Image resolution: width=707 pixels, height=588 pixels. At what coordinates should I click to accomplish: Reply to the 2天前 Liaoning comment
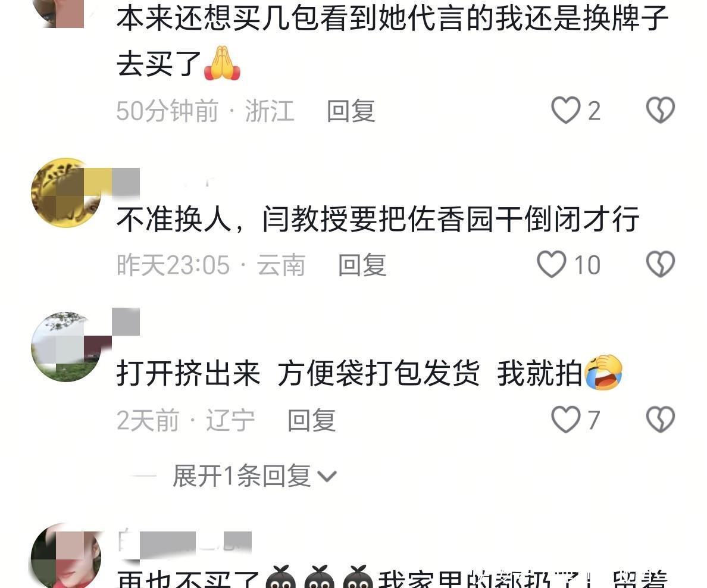pyautogui.click(x=312, y=420)
